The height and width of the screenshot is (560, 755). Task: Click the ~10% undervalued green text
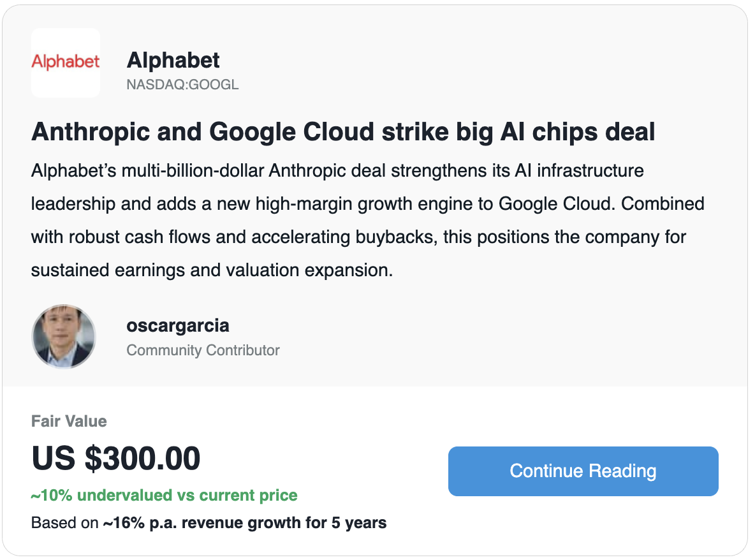click(164, 496)
